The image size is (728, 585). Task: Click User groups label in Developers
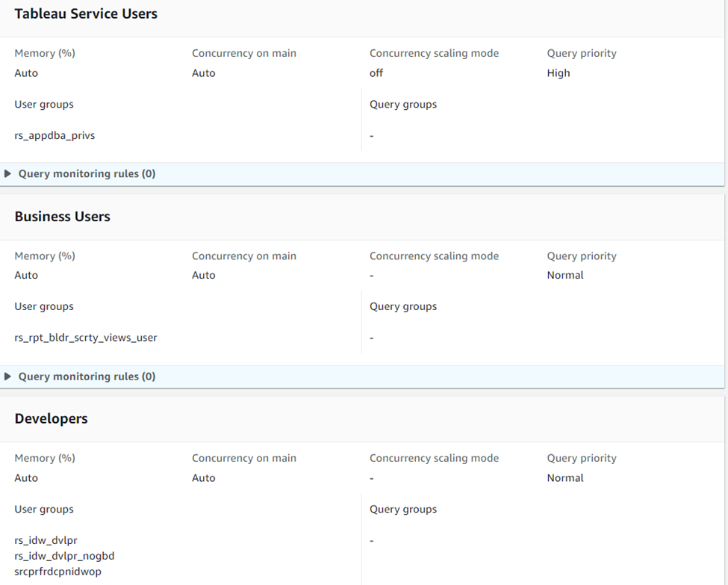(44, 510)
